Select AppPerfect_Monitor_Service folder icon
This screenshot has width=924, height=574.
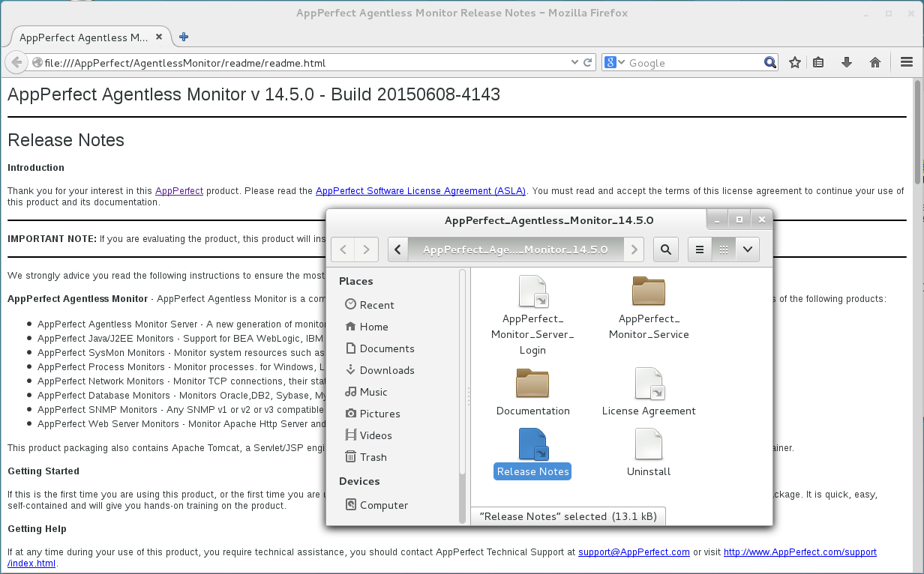coord(649,291)
